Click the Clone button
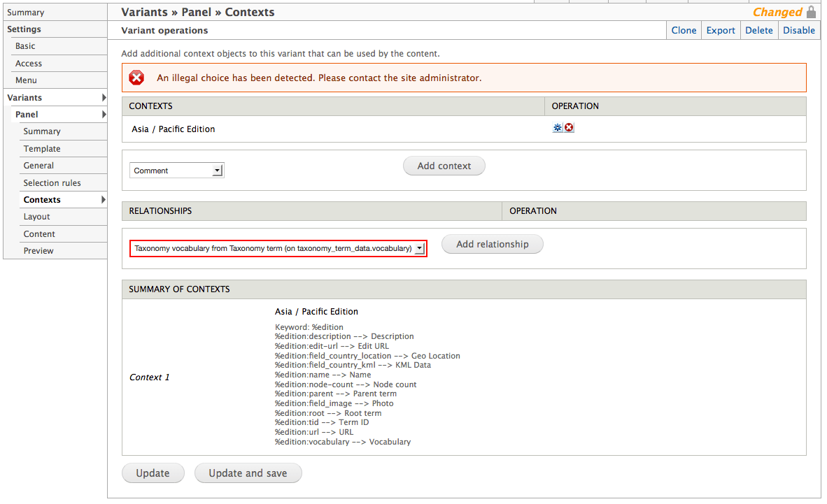The width and height of the screenshot is (827, 504). coord(684,30)
